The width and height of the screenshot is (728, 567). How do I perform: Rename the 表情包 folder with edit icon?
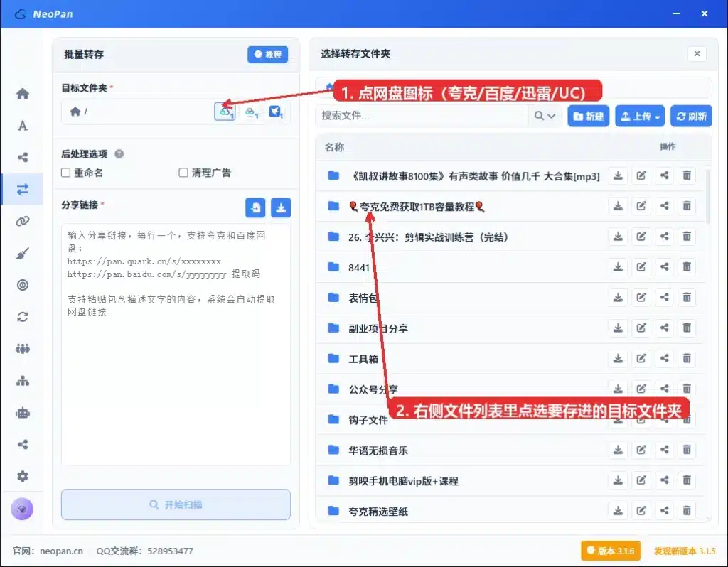point(641,298)
